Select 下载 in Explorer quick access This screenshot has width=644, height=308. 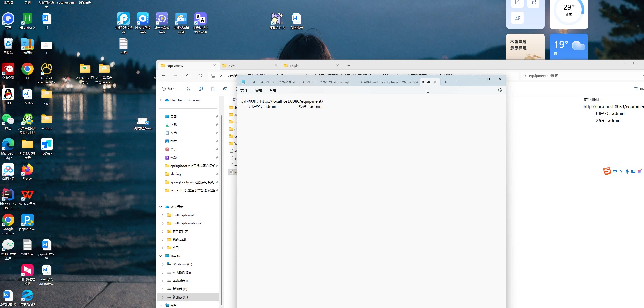[174, 125]
